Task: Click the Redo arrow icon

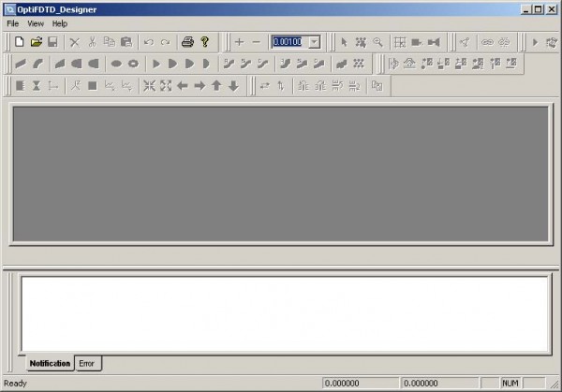Action: (x=165, y=42)
